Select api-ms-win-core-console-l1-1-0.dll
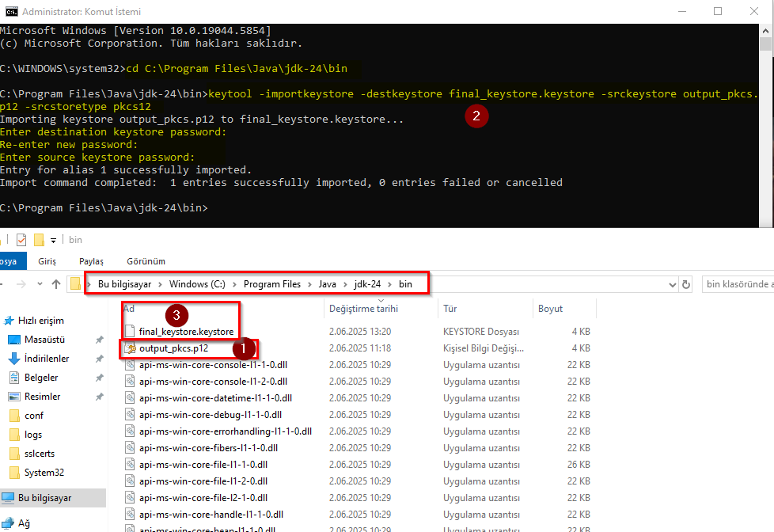774x532 pixels. [x=213, y=365]
